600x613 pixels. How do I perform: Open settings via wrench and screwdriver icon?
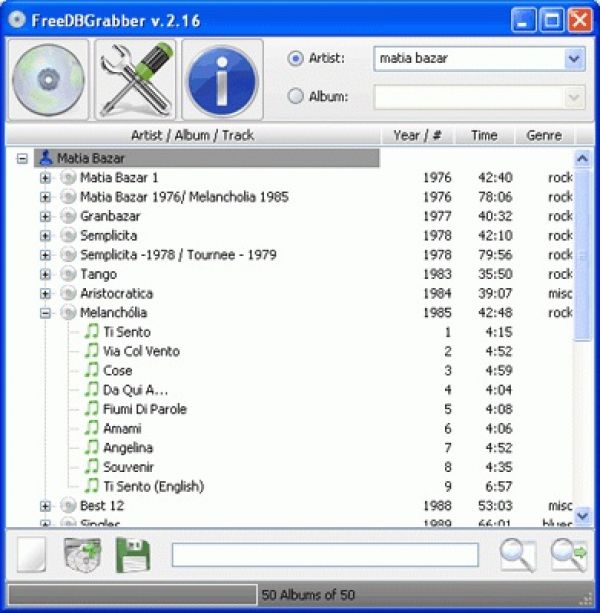136,80
